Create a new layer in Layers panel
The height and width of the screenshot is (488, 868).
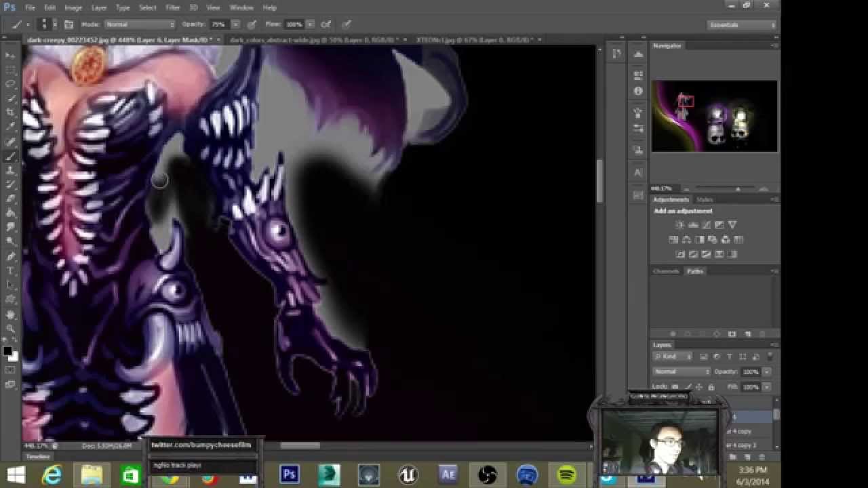[748, 457]
